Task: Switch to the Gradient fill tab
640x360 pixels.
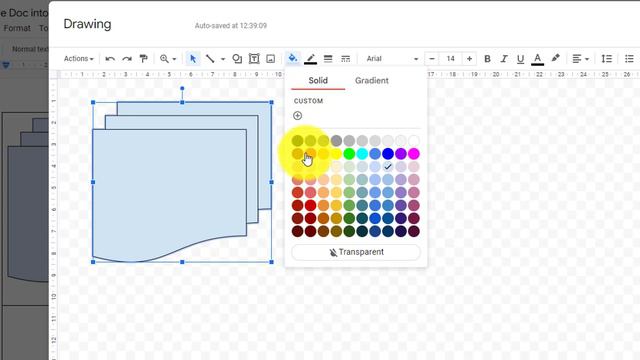Action: click(x=371, y=80)
